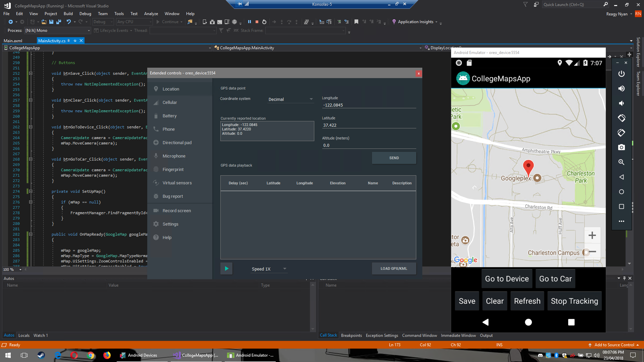The image size is (644, 362).
Task: Click emulator sidebar Overview square
Action: [x=622, y=206]
